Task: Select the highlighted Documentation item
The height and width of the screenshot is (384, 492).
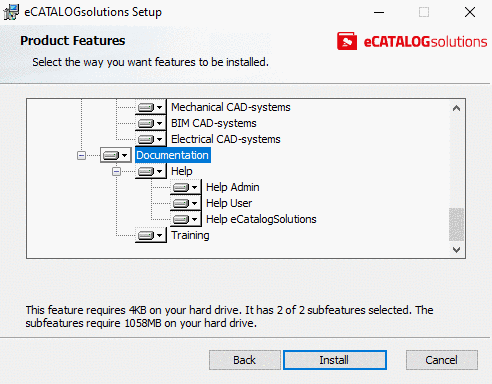Action: (x=173, y=155)
